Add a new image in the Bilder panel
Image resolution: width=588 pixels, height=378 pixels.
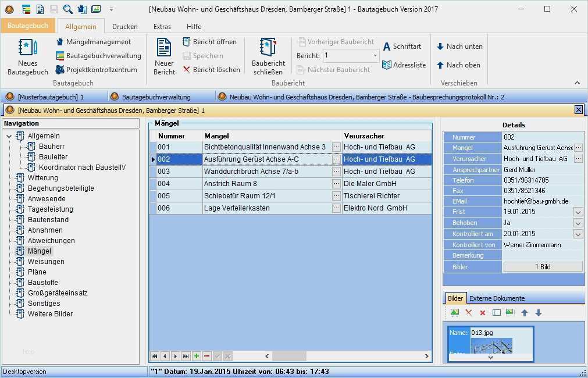(x=455, y=312)
